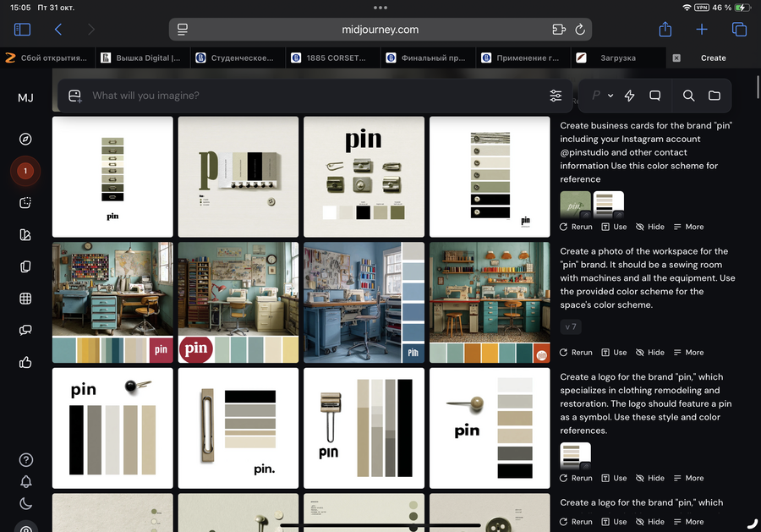Open the thumbs-up Tasks icon in sidebar
The image size is (761, 532).
25,363
